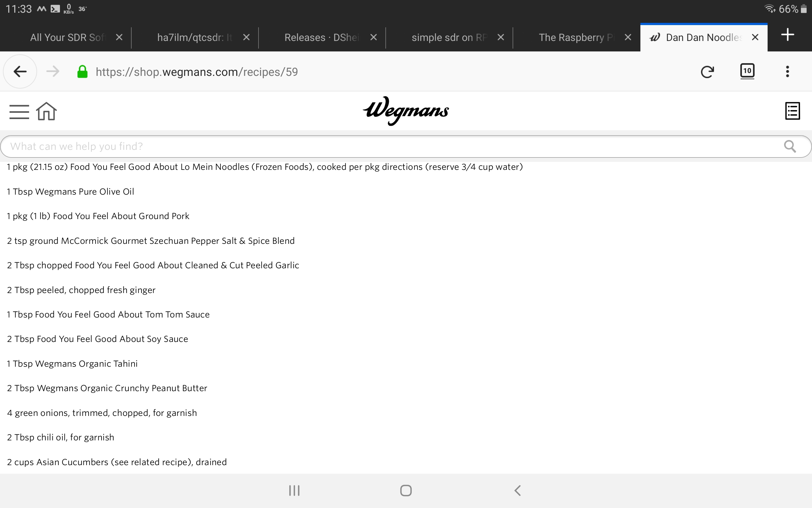Viewport: 812px width, 508px height.
Task: Close the Releases DShe tab
Action: pos(373,37)
